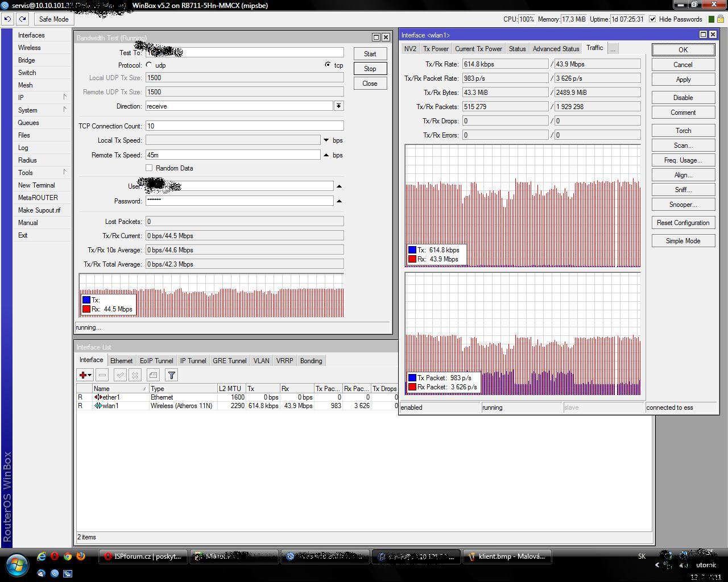Switch to ISPforum.cz Opera taskbar item
The width and height of the screenshot is (728, 582).
pyautogui.click(x=143, y=556)
